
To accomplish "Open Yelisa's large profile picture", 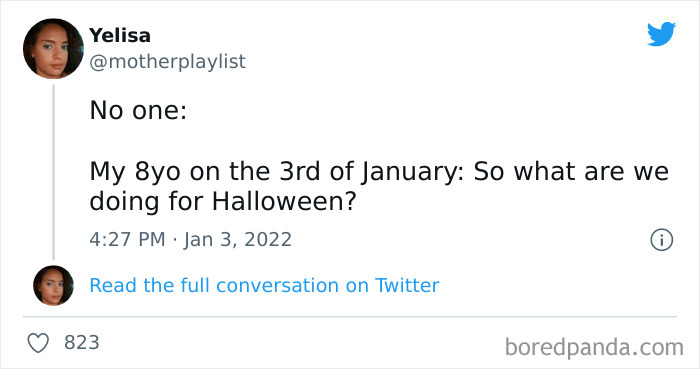I will click(53, 49).
